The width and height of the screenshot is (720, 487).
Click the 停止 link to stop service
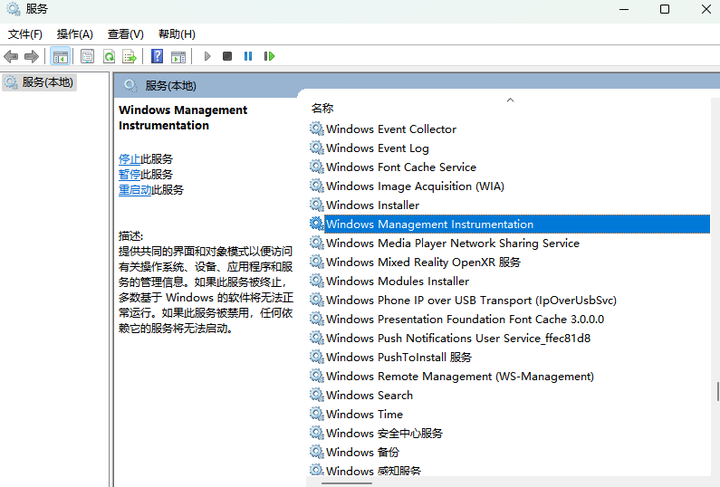point(129,159)
